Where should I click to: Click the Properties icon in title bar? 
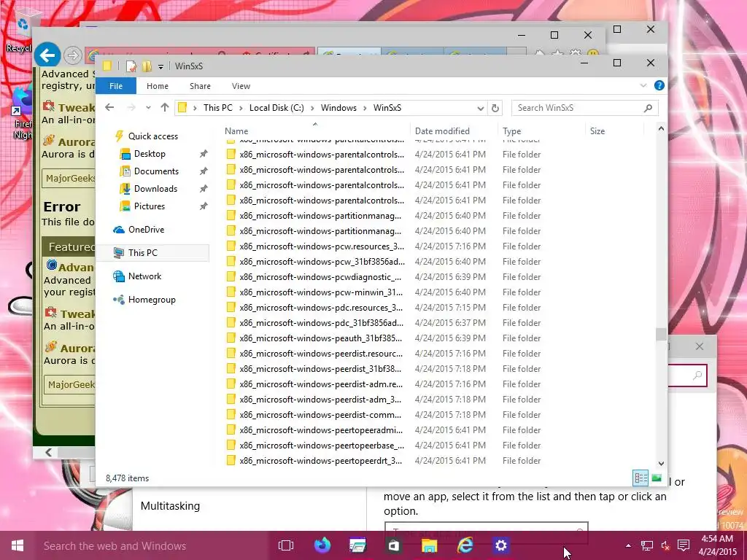131,66
